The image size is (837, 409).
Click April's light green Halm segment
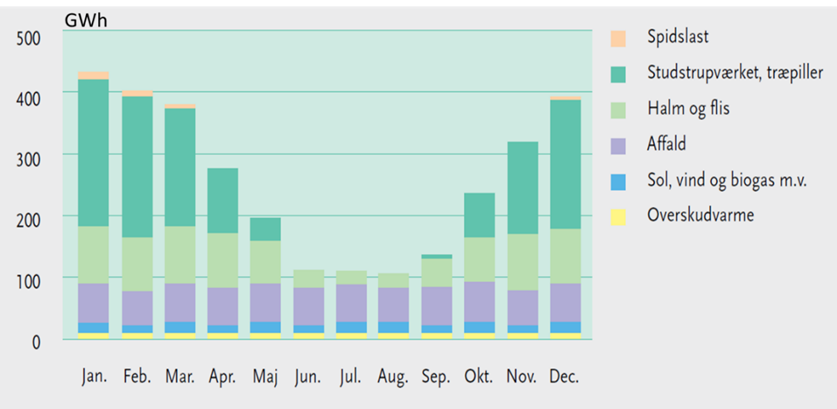click(223, 261)
